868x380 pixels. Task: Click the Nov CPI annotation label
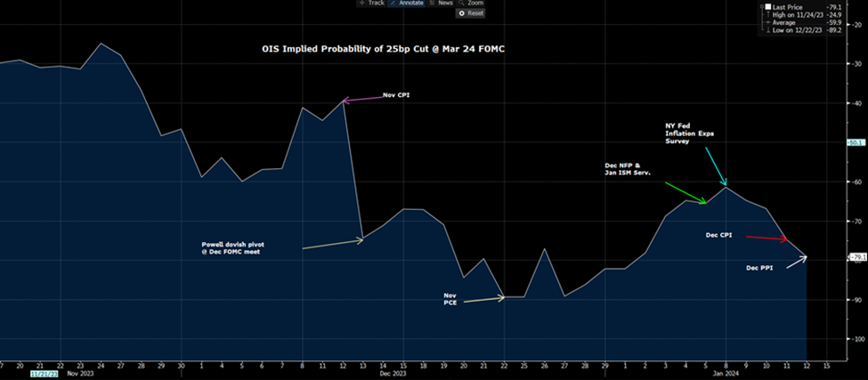click(x=395, y=94)
